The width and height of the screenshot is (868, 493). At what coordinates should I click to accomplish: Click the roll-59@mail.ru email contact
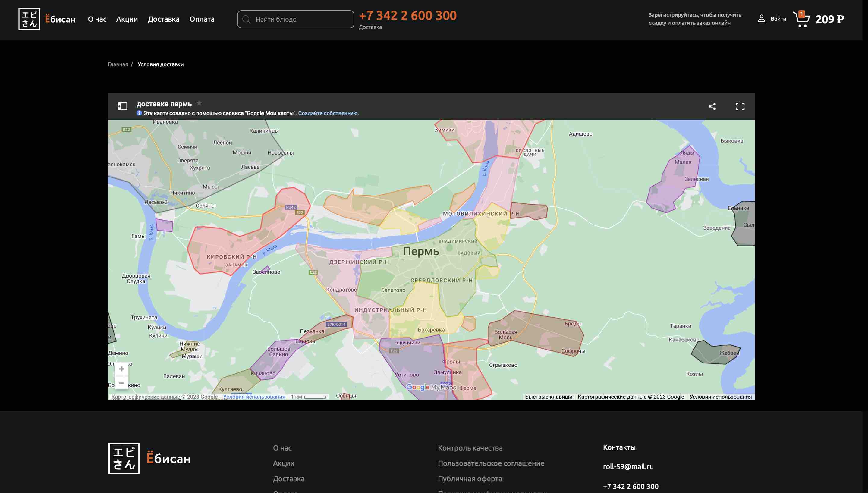tap(628, 466)
